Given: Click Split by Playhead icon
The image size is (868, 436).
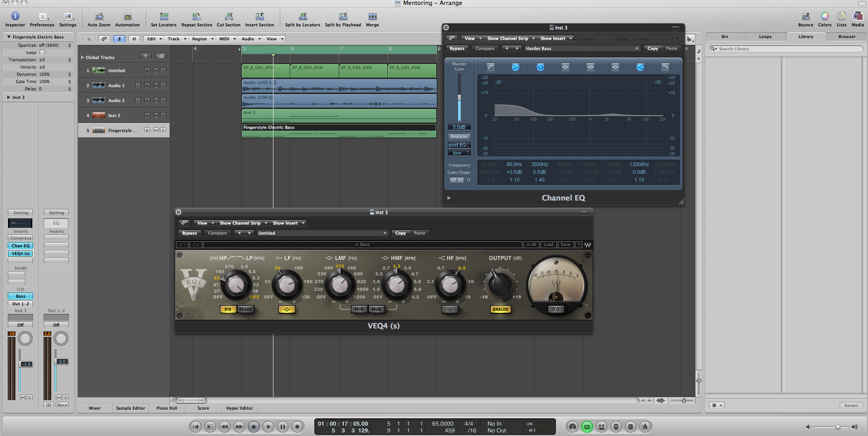Looking at the screenshot, I should tap(343, 17).
